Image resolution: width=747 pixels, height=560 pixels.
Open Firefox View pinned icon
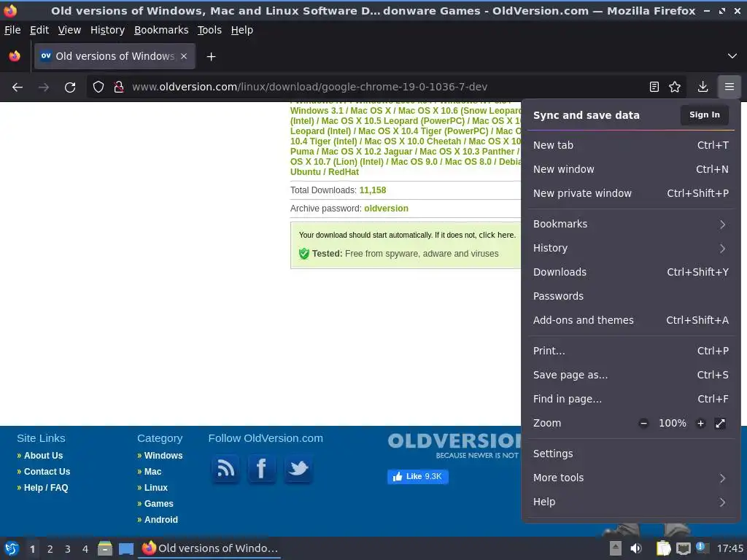point(15,56)
